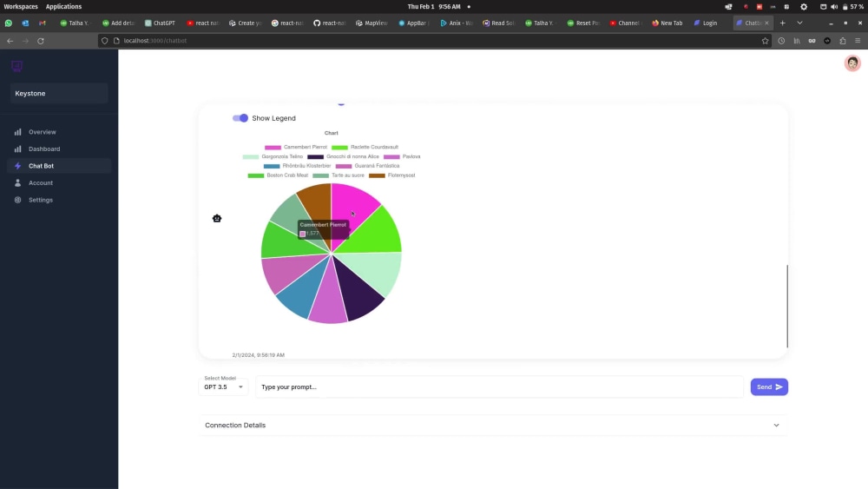The width and height of the screenshot is (868, 489).
Task: Open the browser library icon
Action: pos(797,41)
